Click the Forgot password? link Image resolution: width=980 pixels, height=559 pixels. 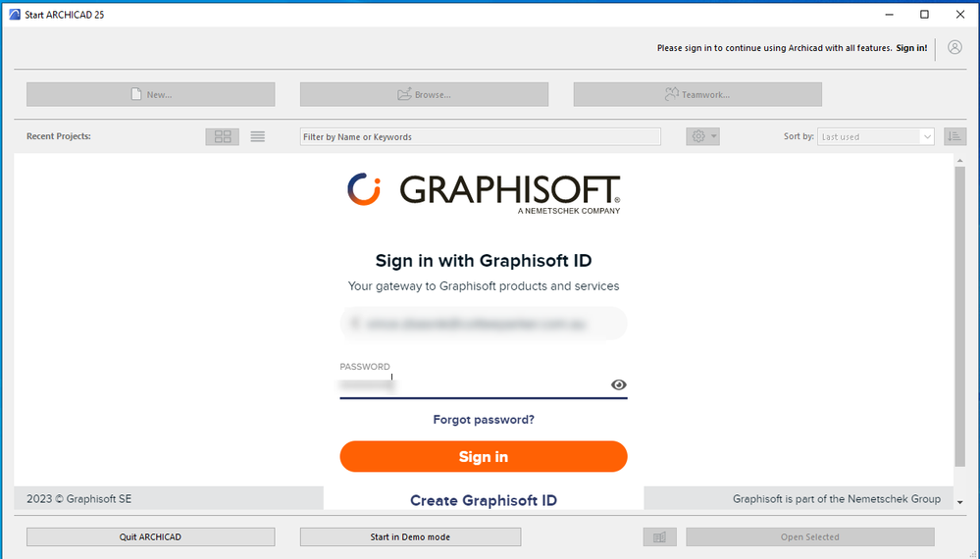point(483,420)
